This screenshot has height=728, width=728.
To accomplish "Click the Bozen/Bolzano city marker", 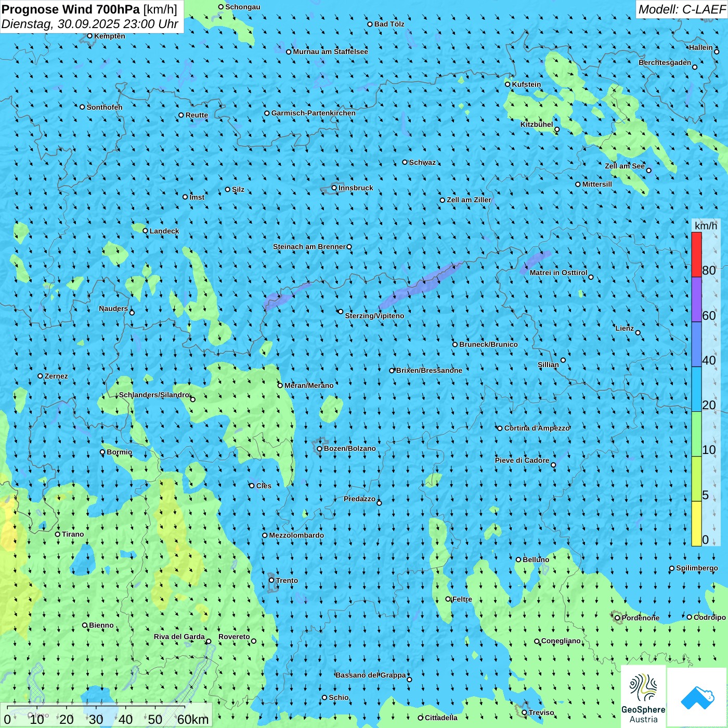I will click(x=319, y=448).
